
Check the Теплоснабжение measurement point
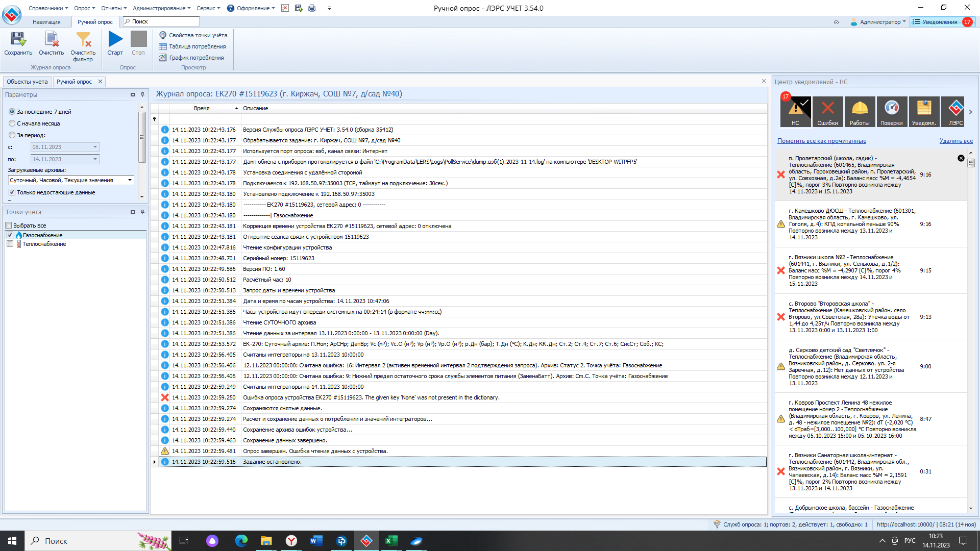pyautogui.click(x=10, y=244)
